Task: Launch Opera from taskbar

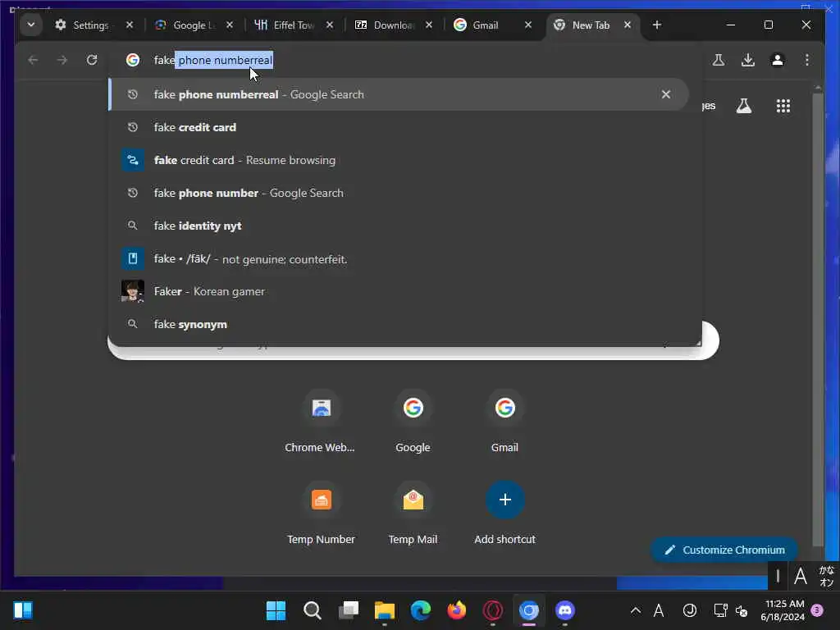Action: 493,610
